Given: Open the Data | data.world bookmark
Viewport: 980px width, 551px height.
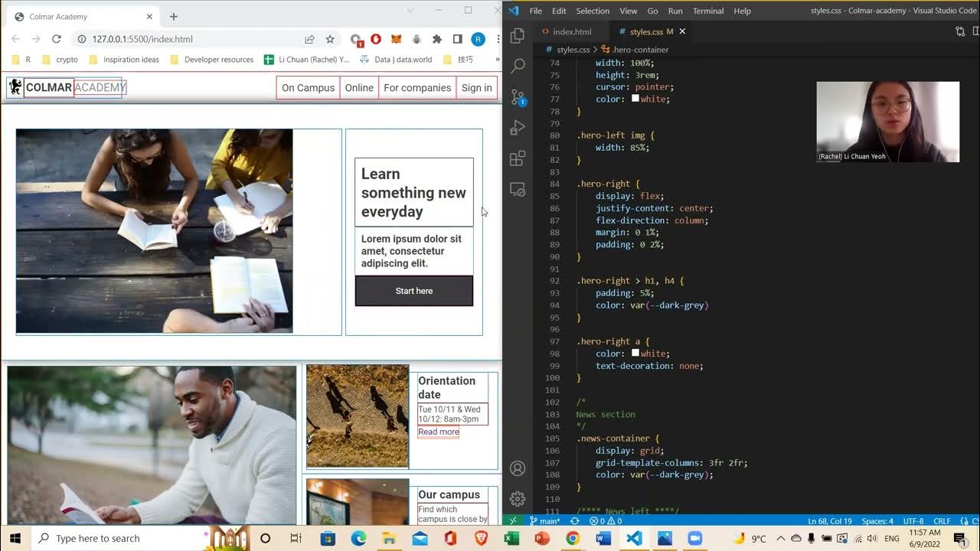Looking at the screenshot, I should click(x=396, y=59).
